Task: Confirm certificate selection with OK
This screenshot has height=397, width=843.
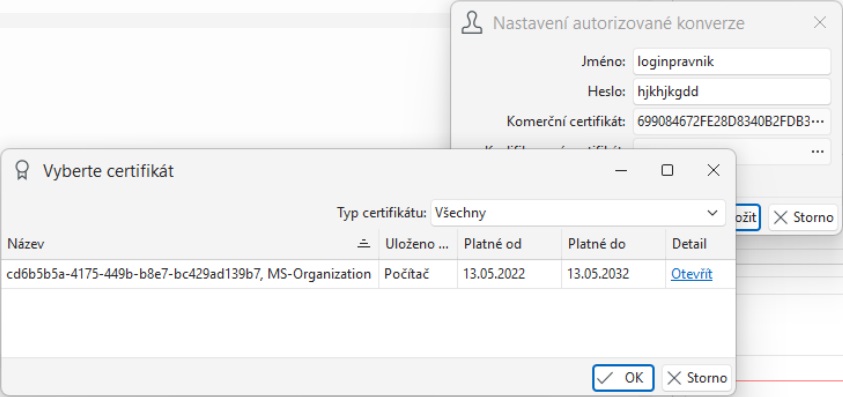Action: point(623,378)
